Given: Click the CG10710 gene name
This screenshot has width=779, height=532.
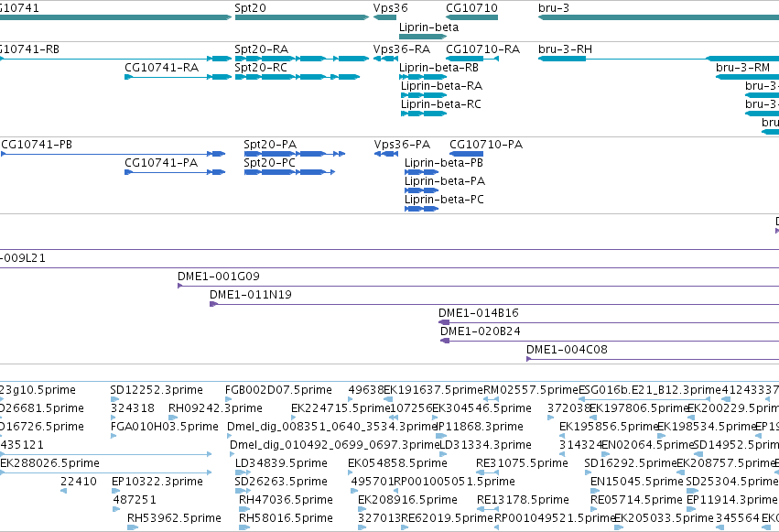Looking at the screenshot, I should click(x=471, y=8).
